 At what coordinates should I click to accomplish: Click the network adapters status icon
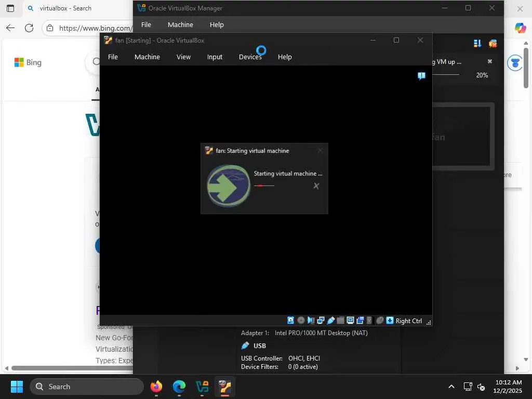pyautogui.click(x=321, y=320)
